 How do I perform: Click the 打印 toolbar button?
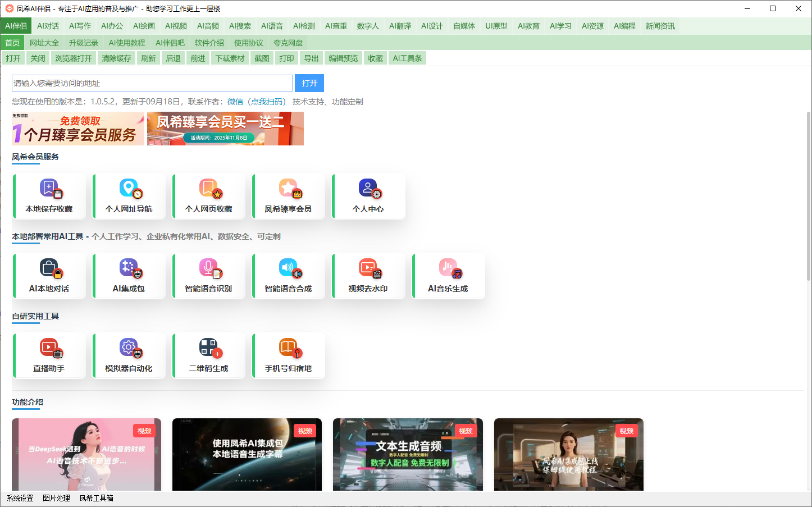[x=287, y=58]
